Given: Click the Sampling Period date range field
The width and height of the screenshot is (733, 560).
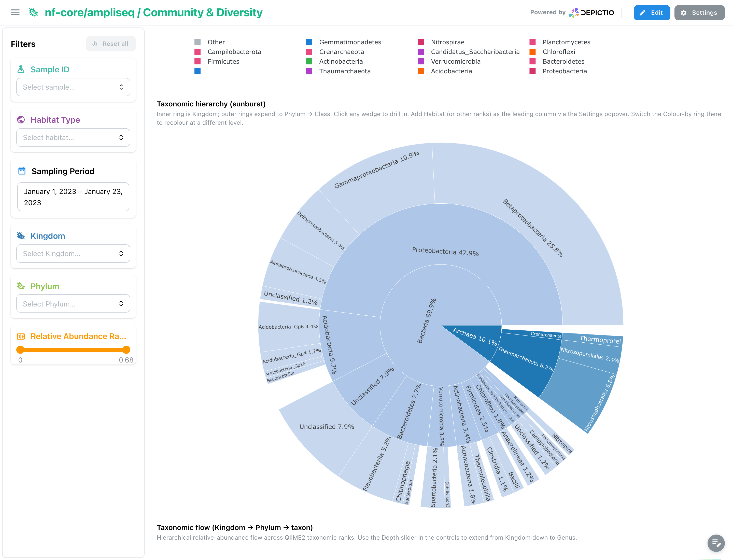Looking at the screenshot, I should (73, 197).
